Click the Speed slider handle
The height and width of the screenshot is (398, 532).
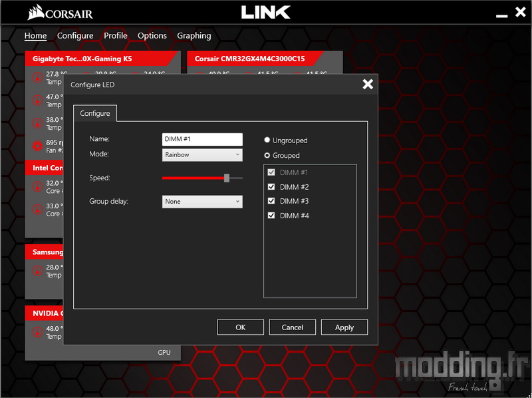[227, 178]
